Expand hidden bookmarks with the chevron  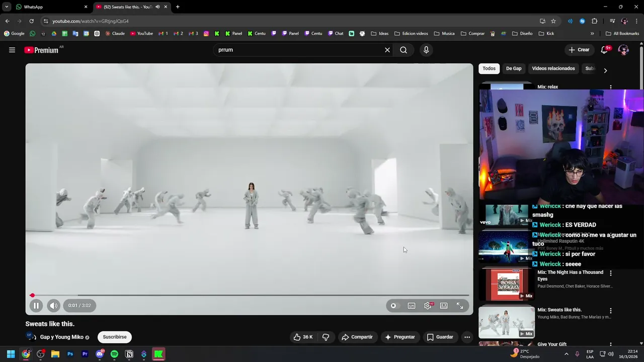[592, 34]
